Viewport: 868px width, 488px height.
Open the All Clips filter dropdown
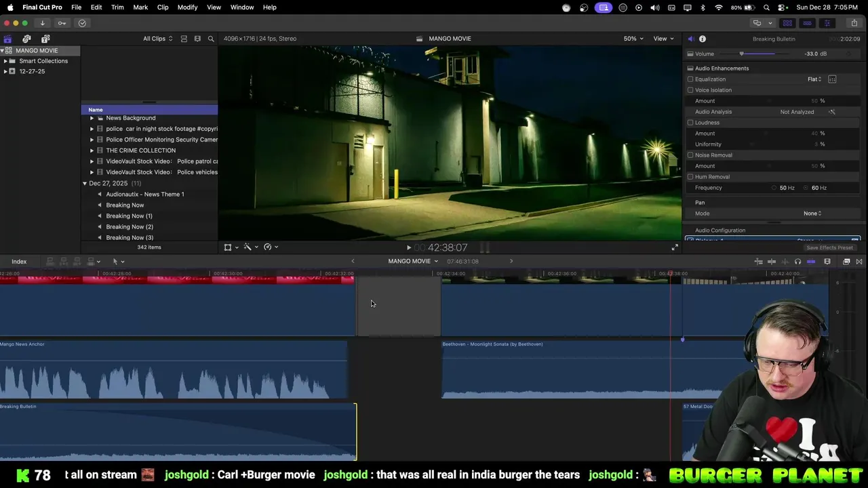point(157,39)
